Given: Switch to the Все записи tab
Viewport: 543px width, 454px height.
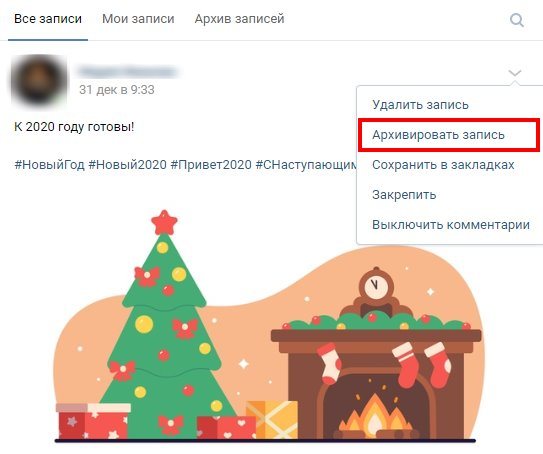Looking at the screenshot, I should (x=48, y=19).
